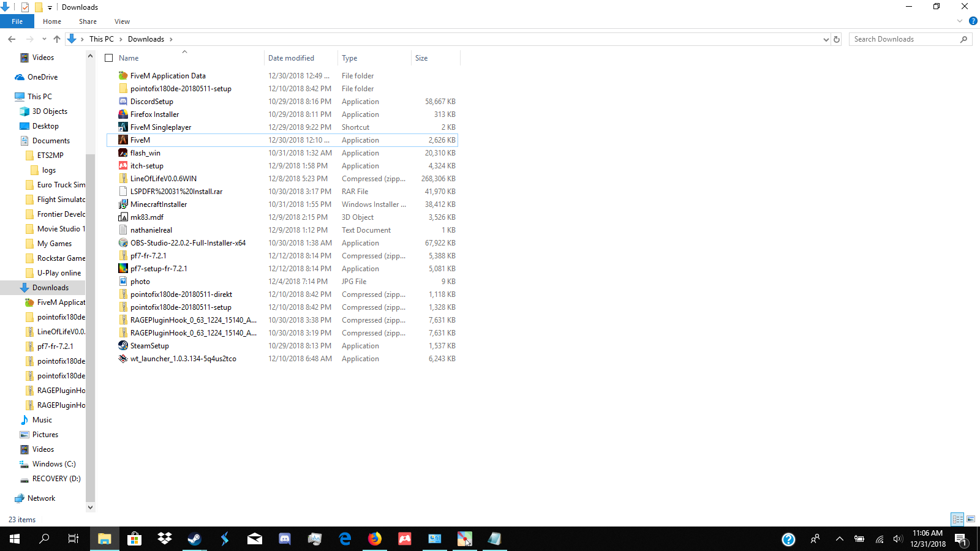Open Microsoft Edge from the taskbar
The width and height of the screenshot is (980, 551).
(345, 539)
